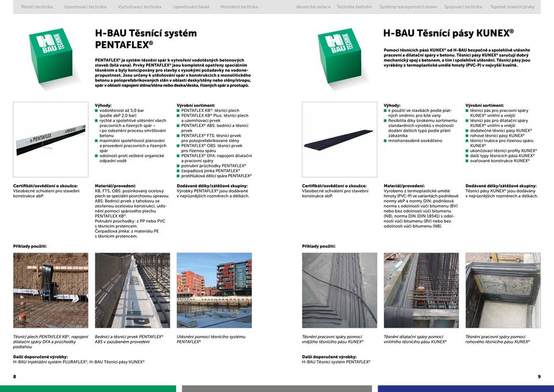Viewport: 554px width, 392px height.
Task: Open the 'Těsnící technika' header category
Action: (36, 7)
